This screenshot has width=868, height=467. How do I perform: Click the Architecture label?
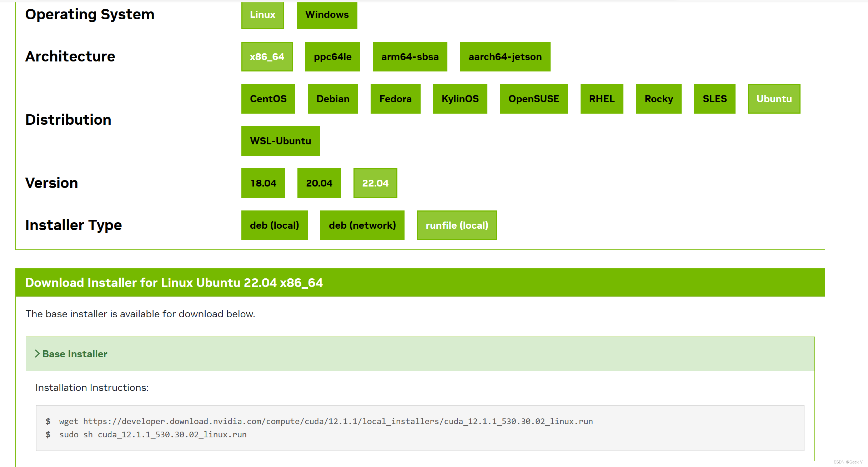point(70,56)
